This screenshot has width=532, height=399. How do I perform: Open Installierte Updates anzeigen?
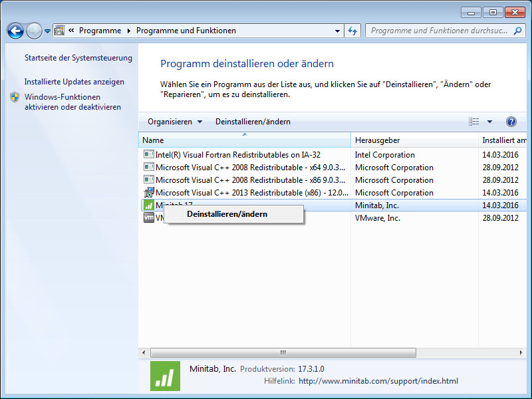click(74, 82)
